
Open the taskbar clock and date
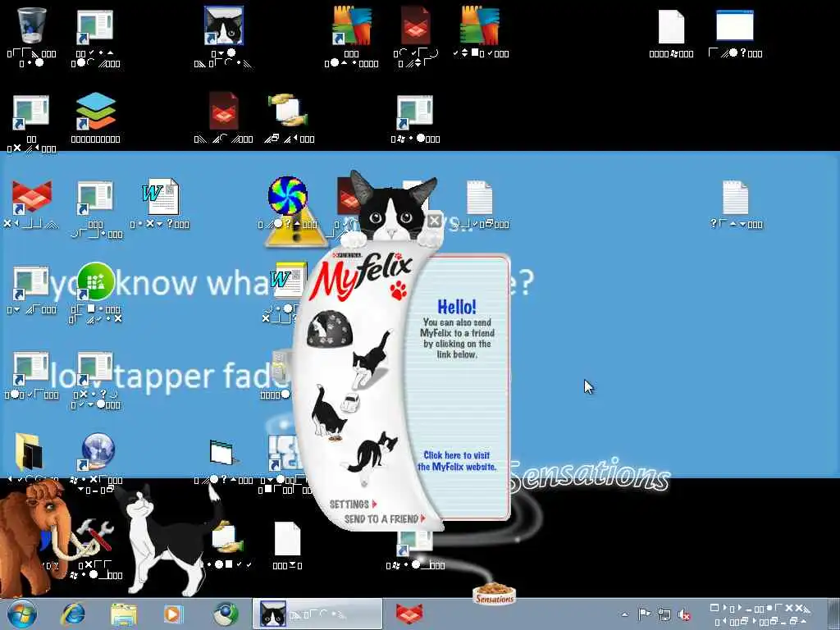(x=760, y=614)
